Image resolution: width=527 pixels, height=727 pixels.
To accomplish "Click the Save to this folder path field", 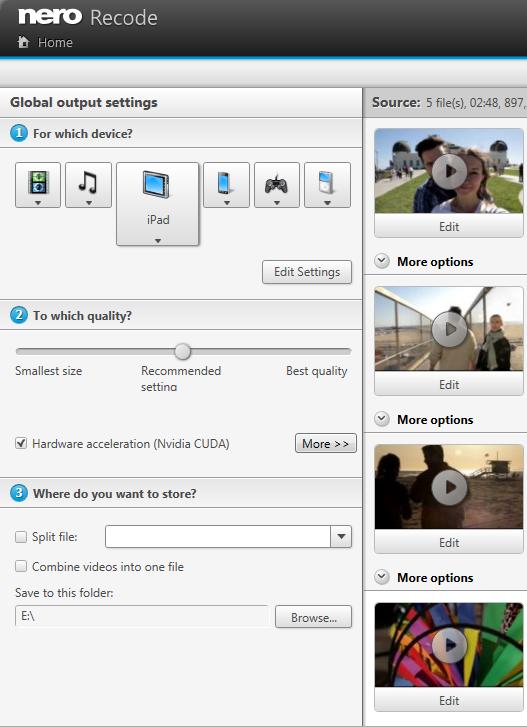I will click(142, 616).
